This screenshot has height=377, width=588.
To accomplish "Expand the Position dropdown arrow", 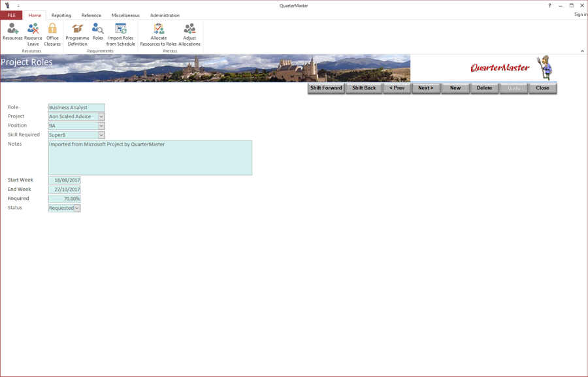I will pyautogui.click(x=101, y=125).
